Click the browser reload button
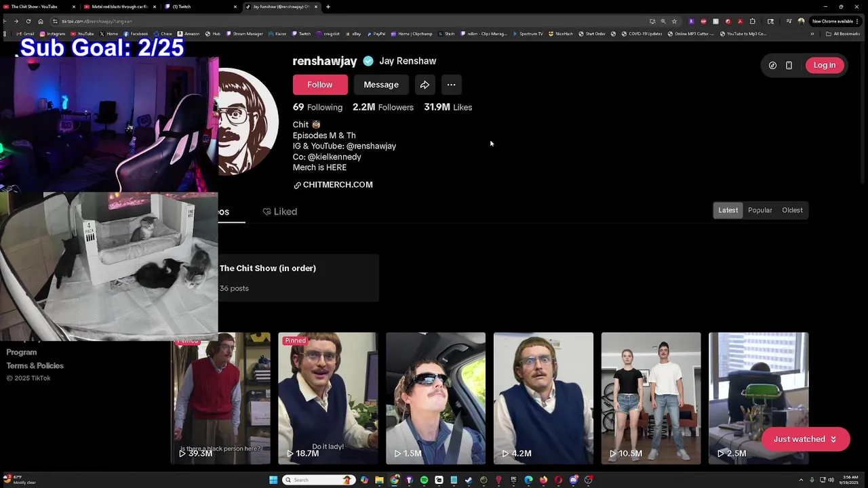The width and height of the screenshot is (868, 488). (28, 21)
